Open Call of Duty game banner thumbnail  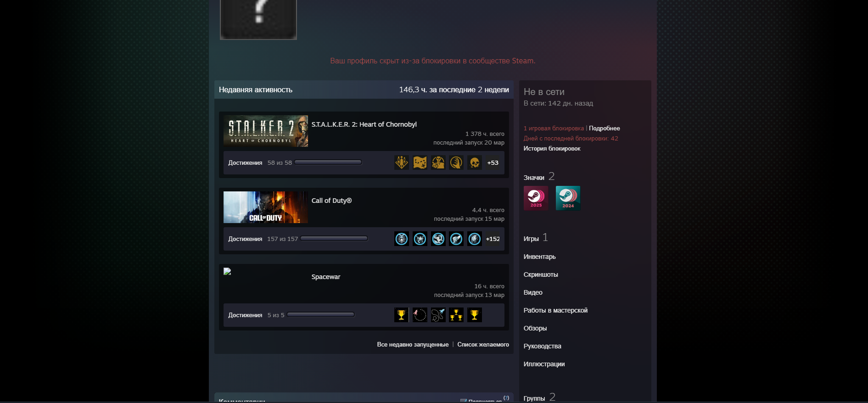266,207
